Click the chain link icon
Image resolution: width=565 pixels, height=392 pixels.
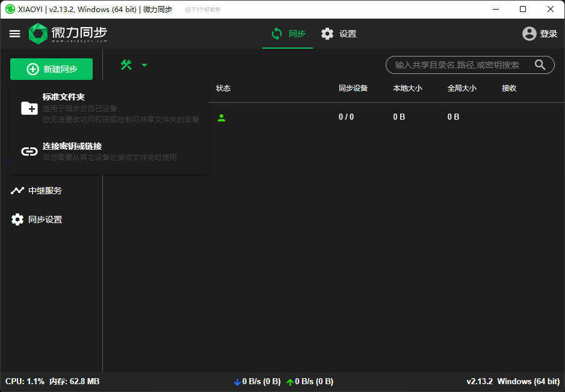(x=29, y=152)
